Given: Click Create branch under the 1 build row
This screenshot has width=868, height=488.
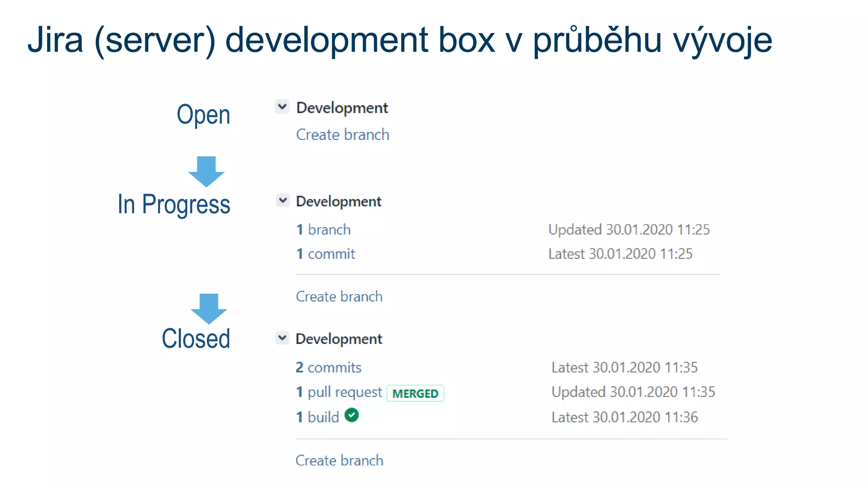Looking at the screenshot, I should (x=339, y=460).
